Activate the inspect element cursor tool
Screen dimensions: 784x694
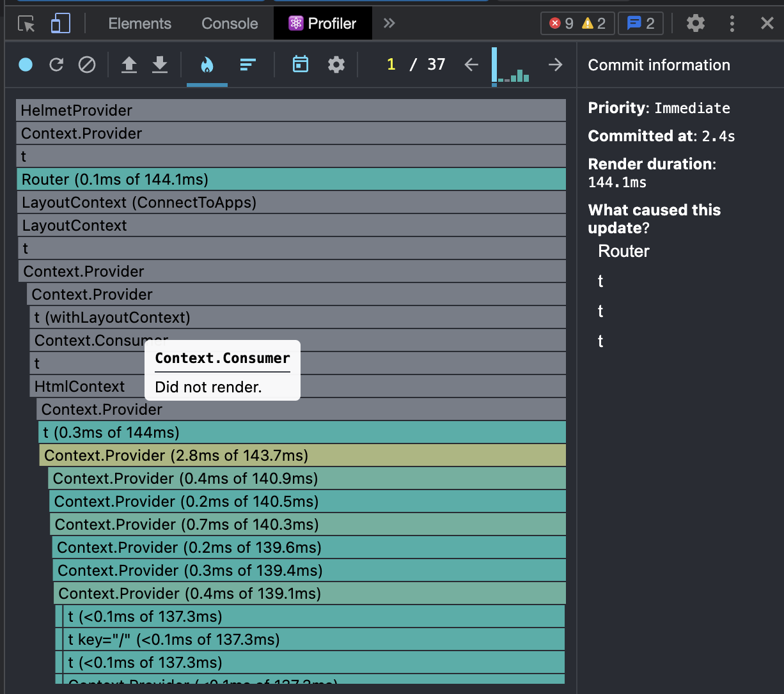(x=27, y=23)
